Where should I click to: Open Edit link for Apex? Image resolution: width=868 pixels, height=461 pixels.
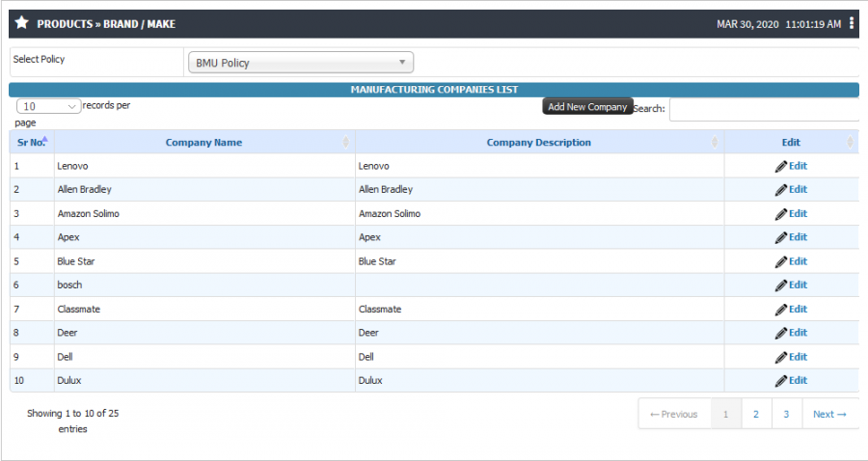coord(798,237)
